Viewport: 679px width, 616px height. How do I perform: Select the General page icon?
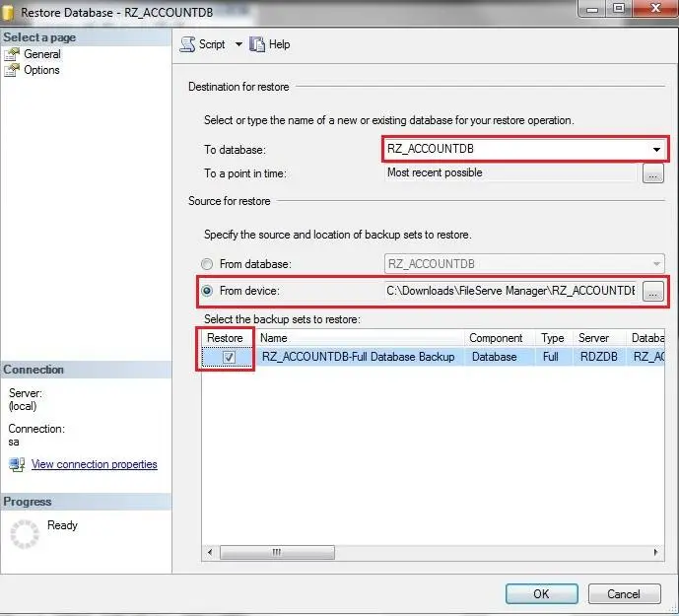point(12,54)
